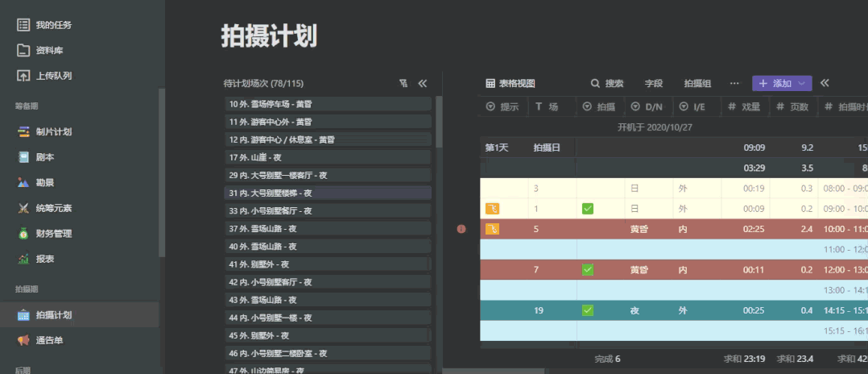This screenshot has height=374, width=868.
Task: Select scene 29 内. 大号别墅一楼客厅
Action: [x=328, y=175]
